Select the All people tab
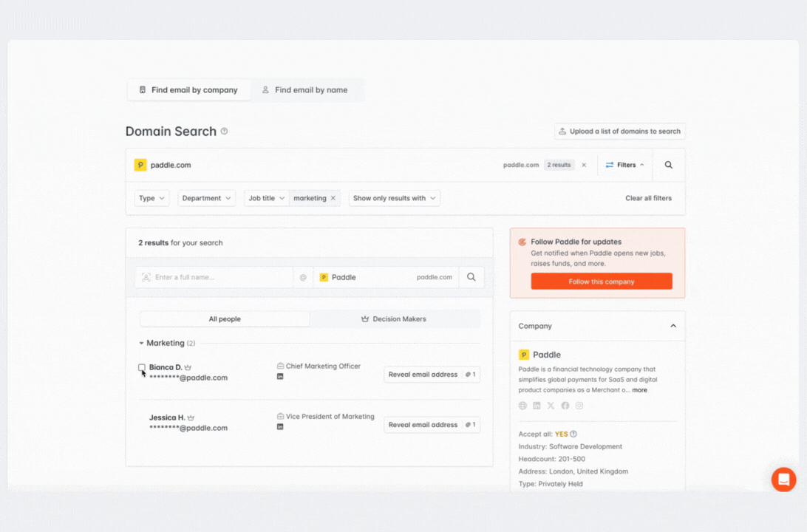 point(225,319)
